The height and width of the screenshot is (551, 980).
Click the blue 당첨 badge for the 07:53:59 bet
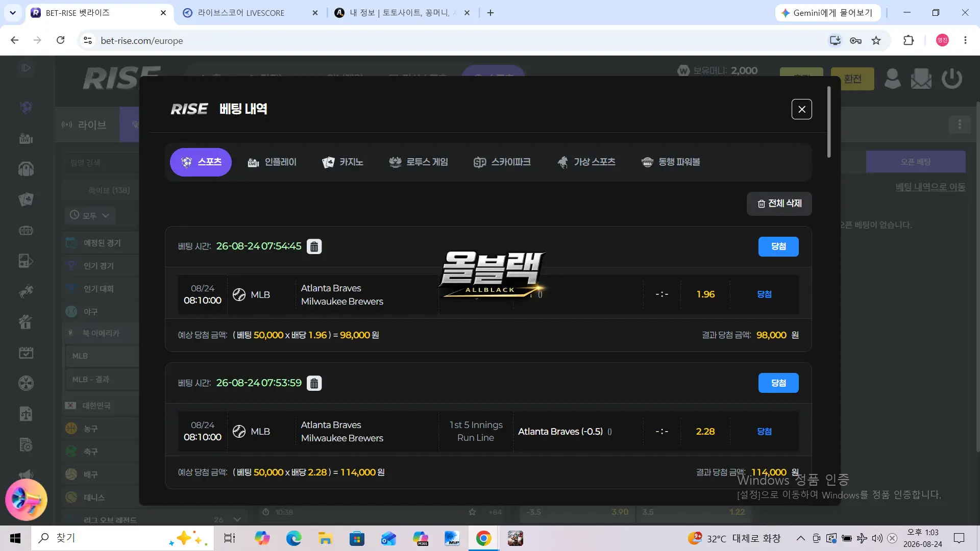coord(778,383)
